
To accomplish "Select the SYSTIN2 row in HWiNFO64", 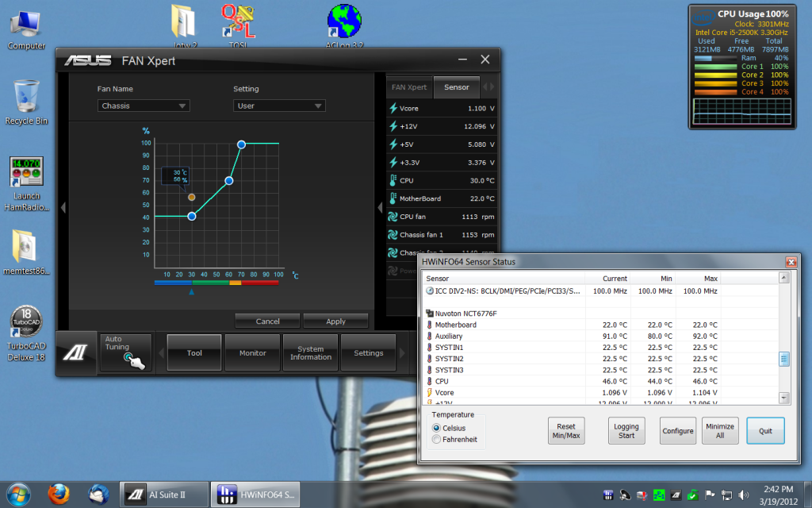I will pos(601,359).
